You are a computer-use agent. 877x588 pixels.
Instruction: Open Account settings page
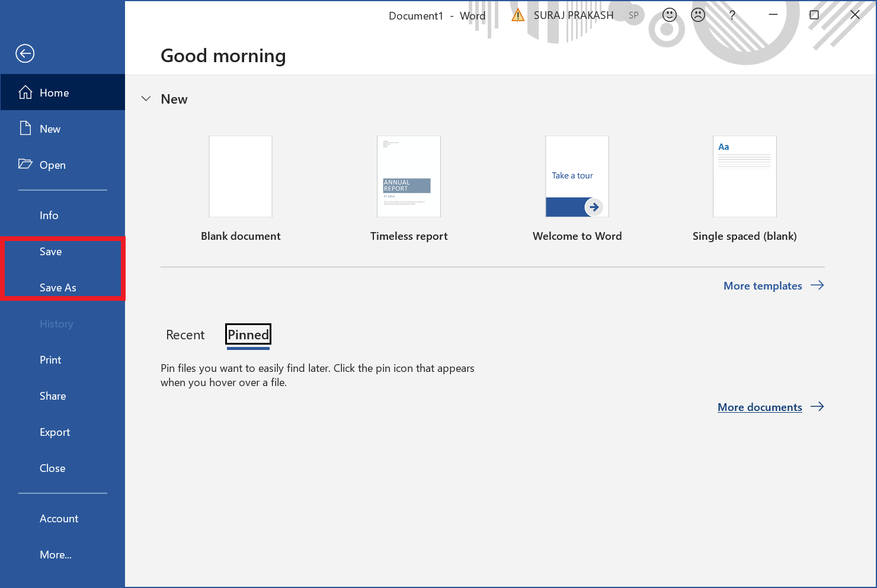click(x=59, y=519)
